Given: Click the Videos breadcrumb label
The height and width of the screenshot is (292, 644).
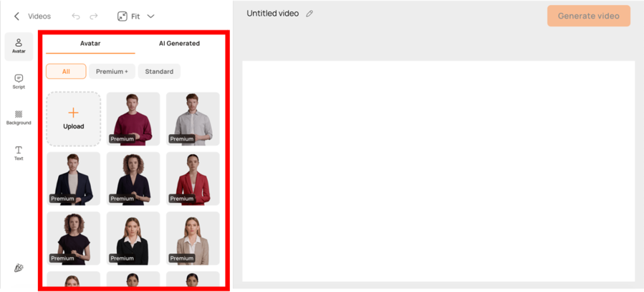Looking at the screenshot, I should pyautogui.click(x=39, y=17).
